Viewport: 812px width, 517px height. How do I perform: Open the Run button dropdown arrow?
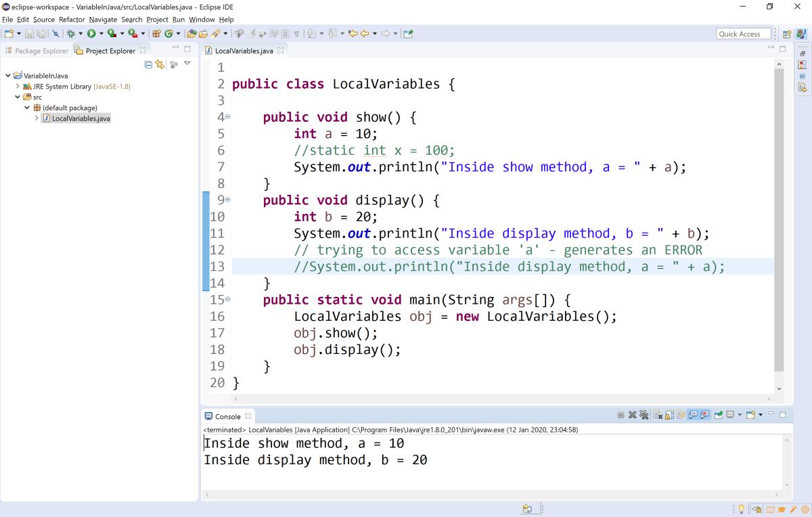coord(101,32)
